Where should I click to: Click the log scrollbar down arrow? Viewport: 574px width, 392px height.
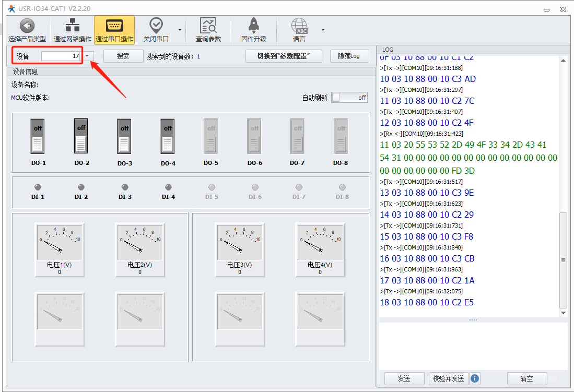(x=564, y=313)
